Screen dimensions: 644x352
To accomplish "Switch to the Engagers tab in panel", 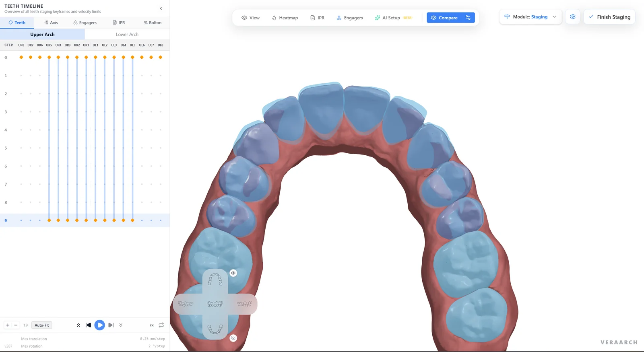I will 85,23.
